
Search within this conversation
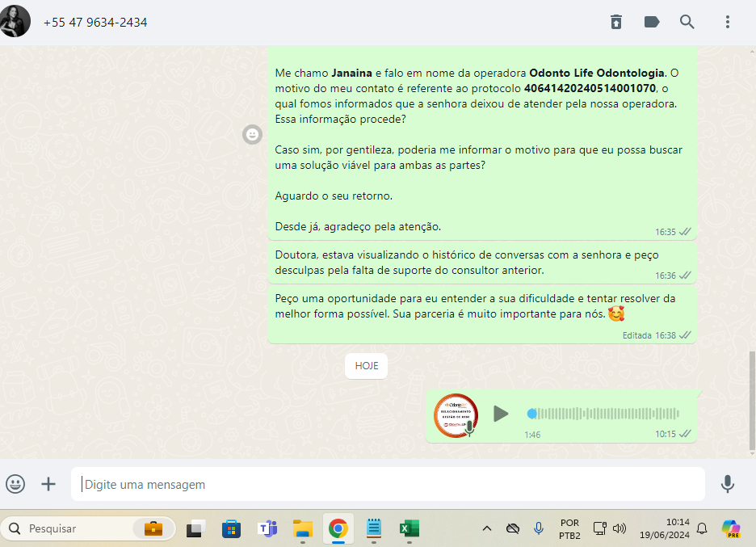(x=687, y=22)
